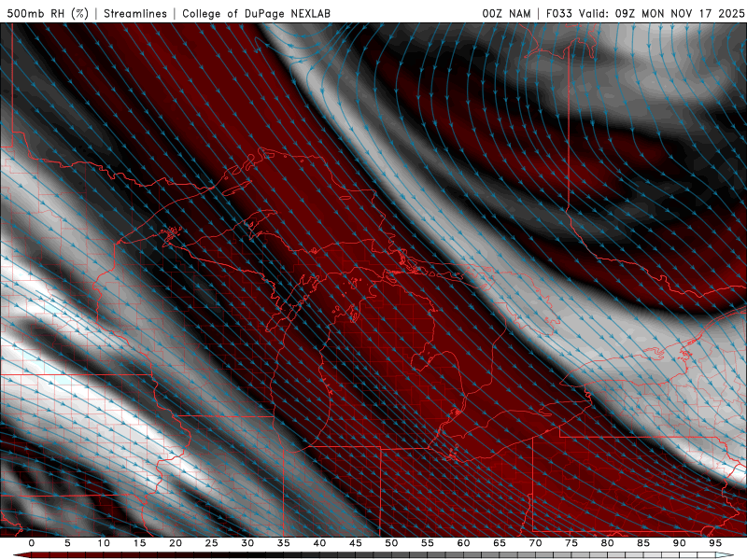
Task: Select the "55" color scale label
Action: (428, 543)
